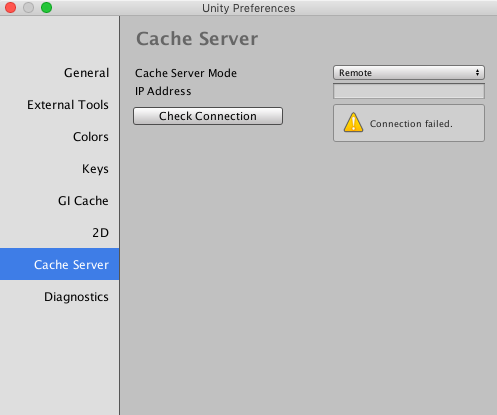The image size is (497, 415).
Task: Click the Unity Preferences title bar
Action: pyautogui.click(x=248, y=8)
